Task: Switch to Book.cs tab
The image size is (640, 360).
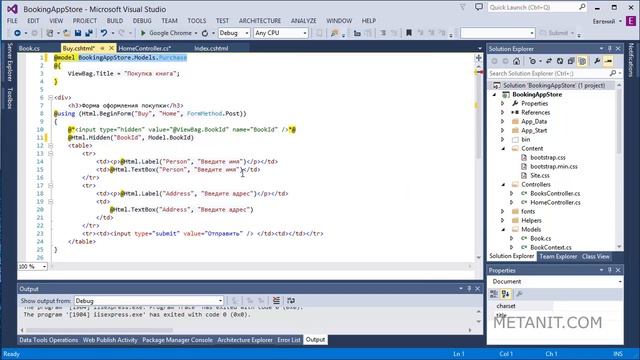Action: coord(29,48)
